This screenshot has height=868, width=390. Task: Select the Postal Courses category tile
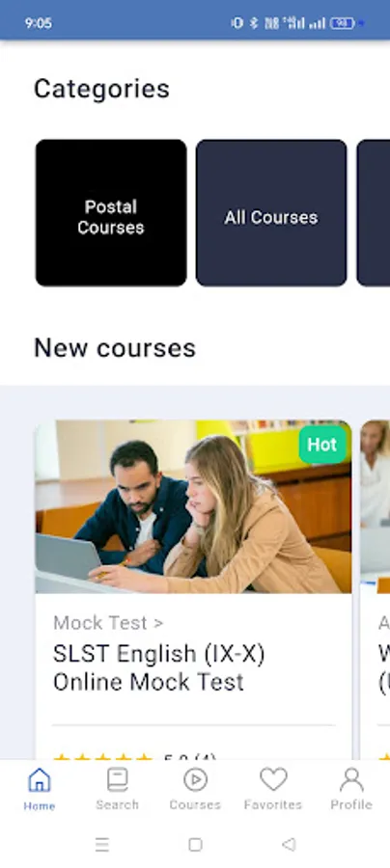(111, 212)
